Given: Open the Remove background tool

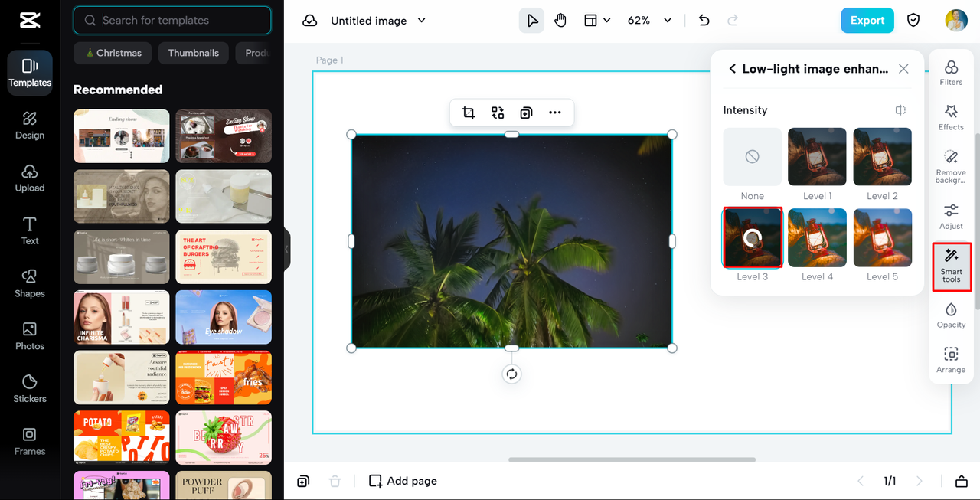Looking at the screenshot, I should tap(951, 166).
